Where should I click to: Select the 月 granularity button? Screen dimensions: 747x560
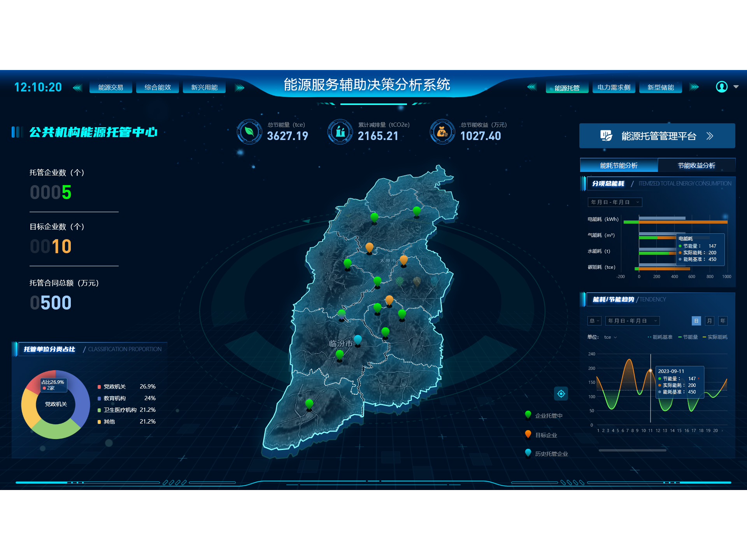pos(709,321)
